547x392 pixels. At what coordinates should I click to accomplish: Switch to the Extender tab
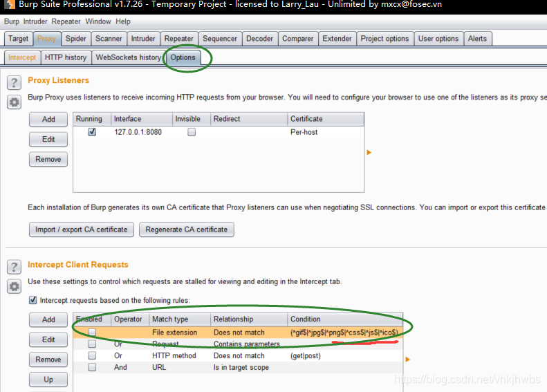click(x=337, y=39)
